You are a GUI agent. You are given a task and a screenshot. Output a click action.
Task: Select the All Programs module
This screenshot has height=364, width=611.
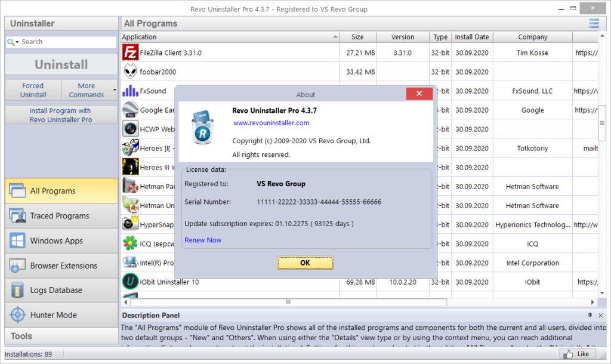[61, 191]
